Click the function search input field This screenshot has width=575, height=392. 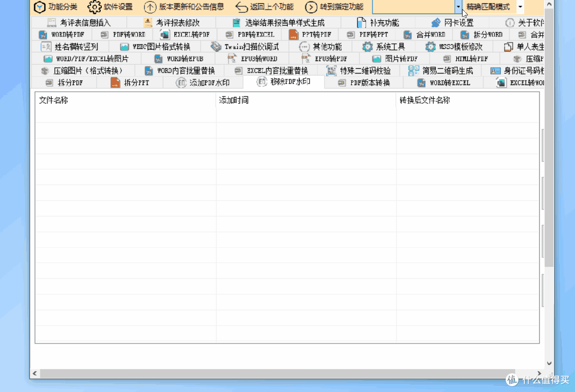point(414,7)
